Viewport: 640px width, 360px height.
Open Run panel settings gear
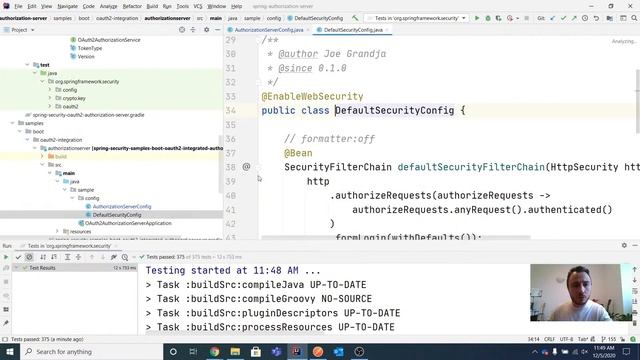[624, 245]
